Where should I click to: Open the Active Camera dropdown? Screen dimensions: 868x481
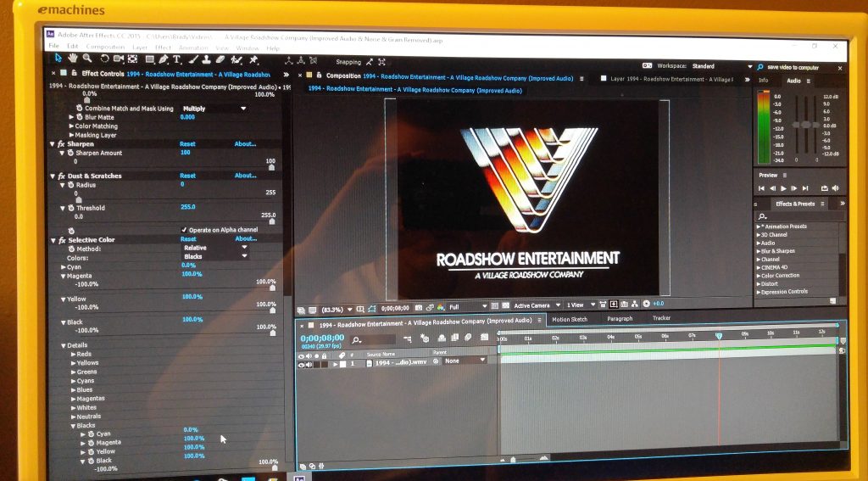pos(537,305)
